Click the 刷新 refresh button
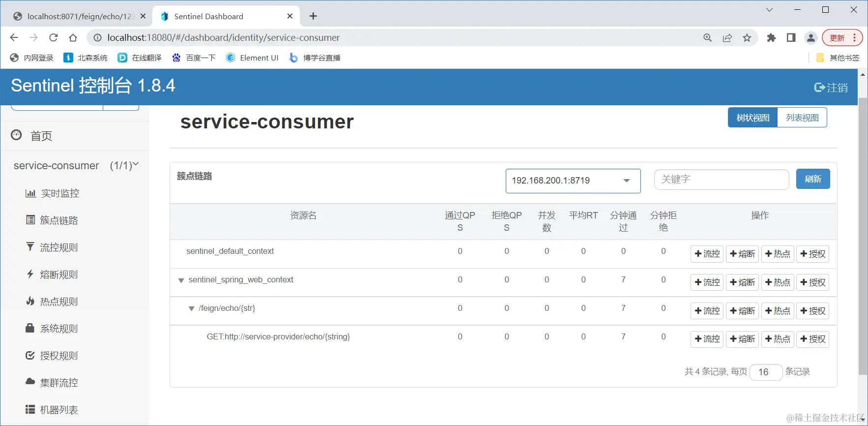This screenshot has width=868, height=426. (x=813, y=179)
